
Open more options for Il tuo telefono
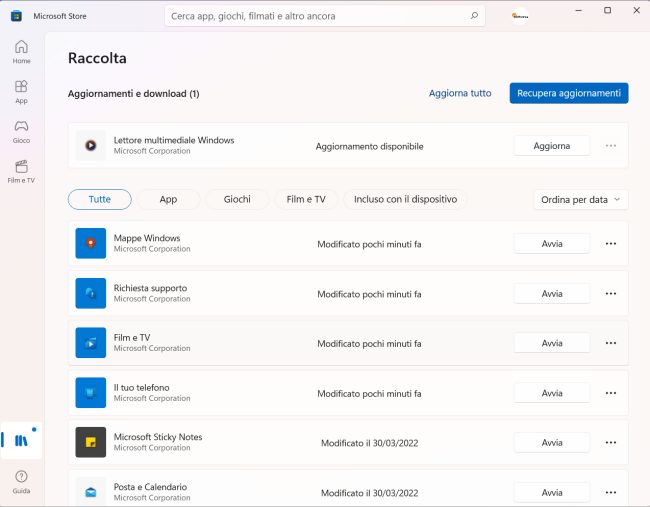pyautogui.click(x=611, y=393)
